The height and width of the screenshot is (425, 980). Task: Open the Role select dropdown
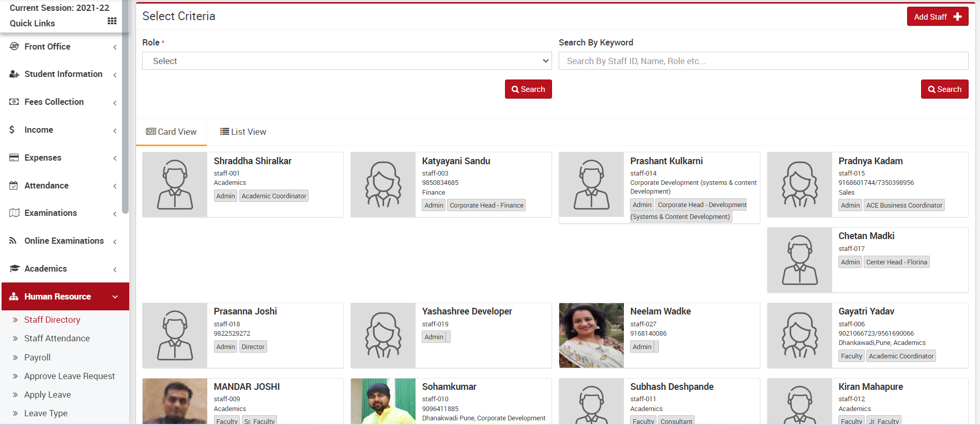[346, 61]
